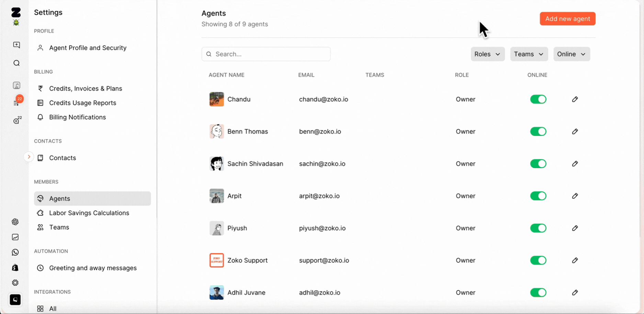Edit Benn Thomas with pencil icon
This screenshot has width=644, height=314.
point(575,131)
